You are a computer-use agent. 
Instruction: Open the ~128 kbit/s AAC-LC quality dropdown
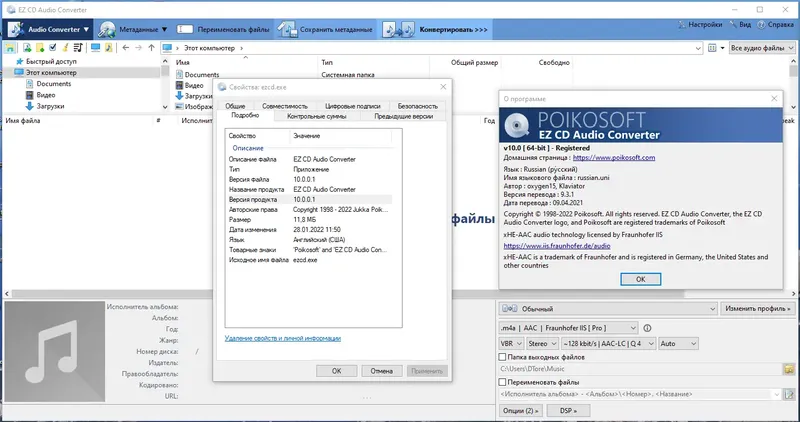click(608, 344)
